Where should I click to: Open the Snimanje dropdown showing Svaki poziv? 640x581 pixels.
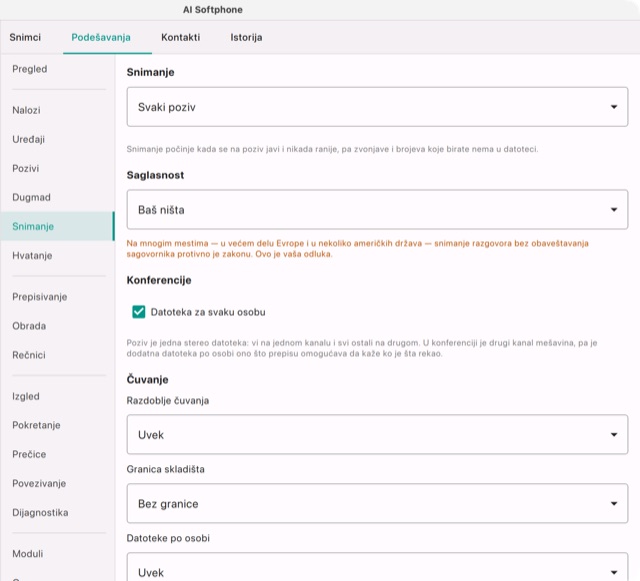pyautogui.click(x=377, y=107)
